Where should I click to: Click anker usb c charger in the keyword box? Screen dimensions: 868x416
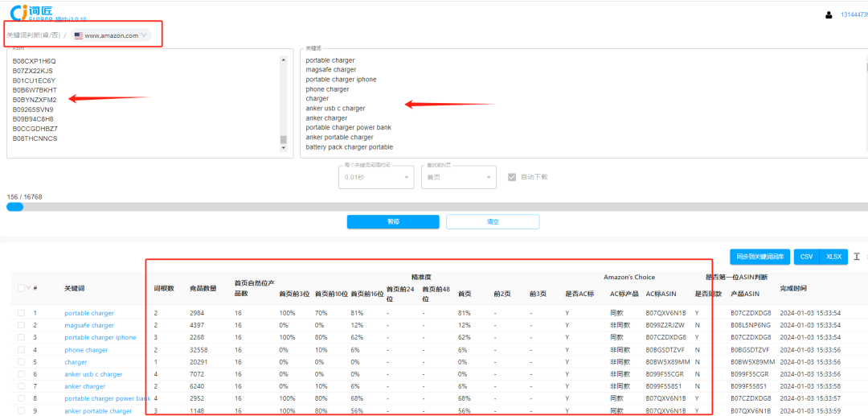click(x=335, y=108)
